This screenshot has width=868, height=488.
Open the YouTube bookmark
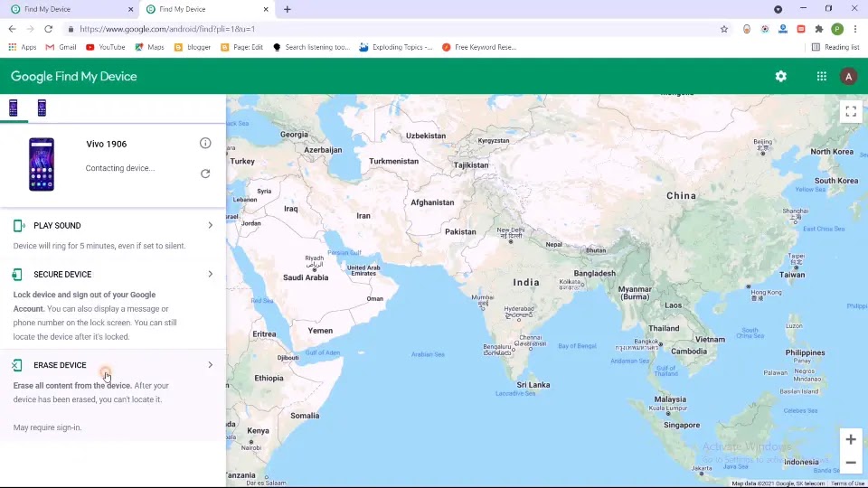[105, 47]
